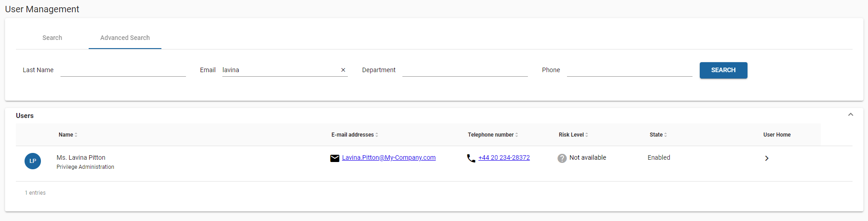Open Lavina.Pitton@My-Company.com email link
Screen dimensions: 868x221
(389, 157)
